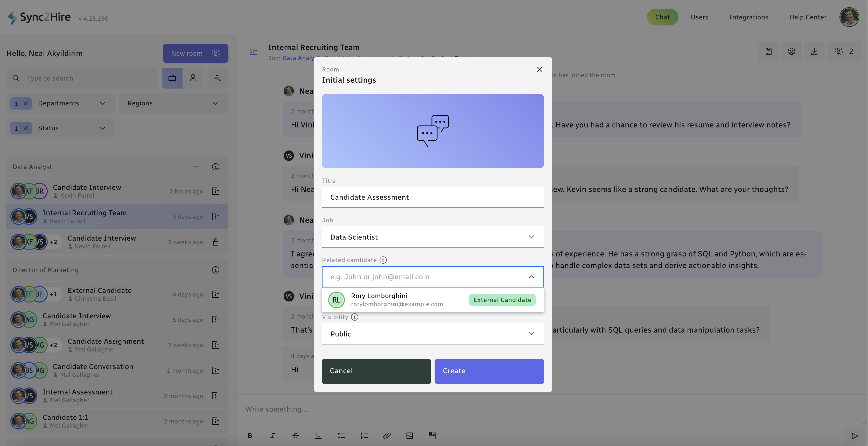Collapse the Related candidate dropdown chevron

pos(531,277)
